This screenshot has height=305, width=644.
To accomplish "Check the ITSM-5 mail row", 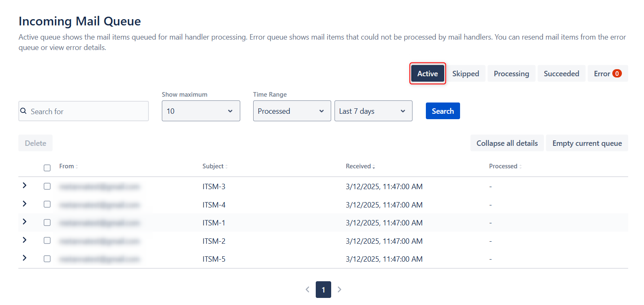I will 47,259.
